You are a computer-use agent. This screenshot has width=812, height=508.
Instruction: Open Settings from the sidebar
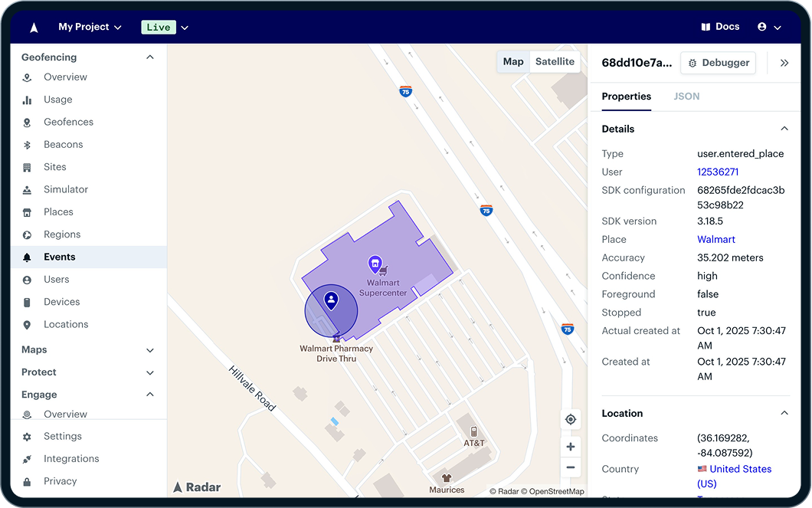click(64, 436)
